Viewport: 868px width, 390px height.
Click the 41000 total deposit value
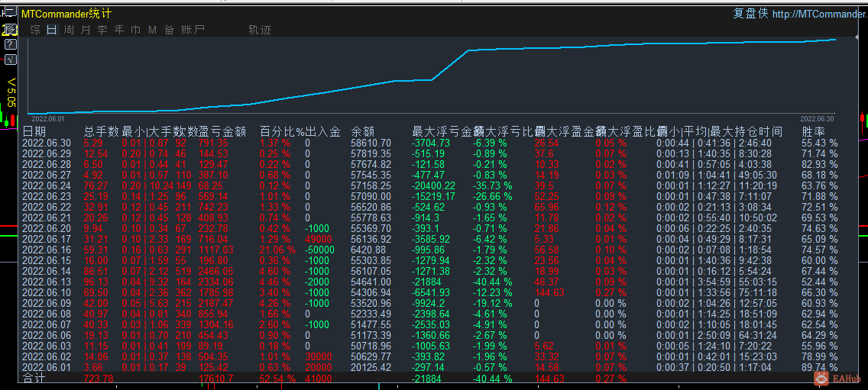coord(319,379)
